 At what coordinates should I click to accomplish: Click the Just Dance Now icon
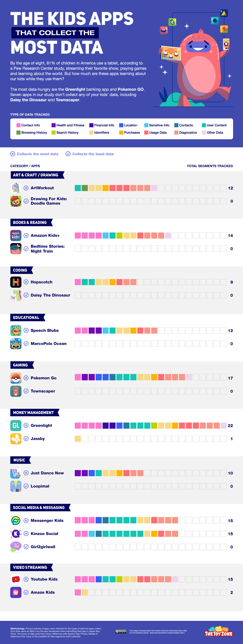pos(16,473)
